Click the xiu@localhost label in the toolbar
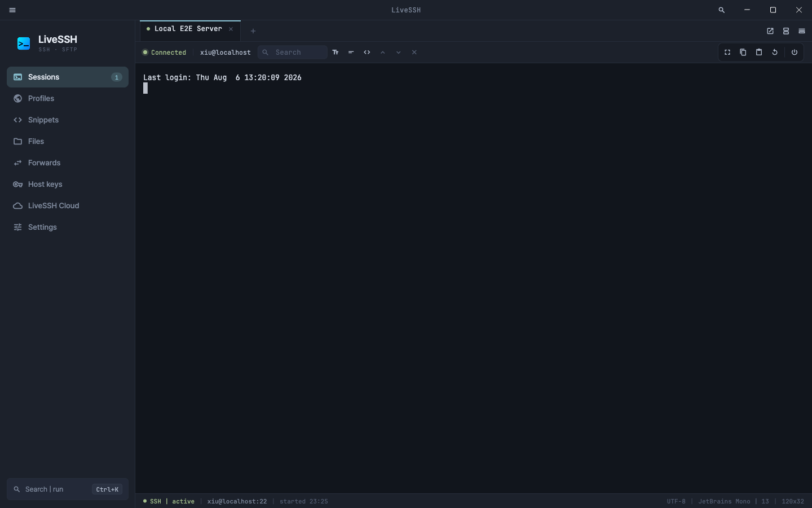Image resolution: width=812 pixels, height=508 pixels. pos(226,52)
